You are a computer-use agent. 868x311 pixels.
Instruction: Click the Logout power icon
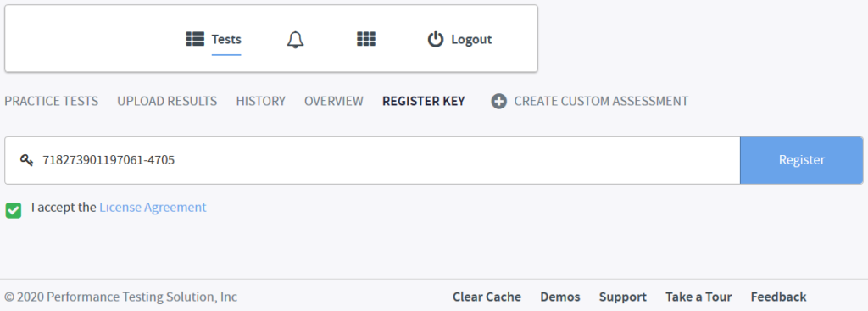click(436, 39)
